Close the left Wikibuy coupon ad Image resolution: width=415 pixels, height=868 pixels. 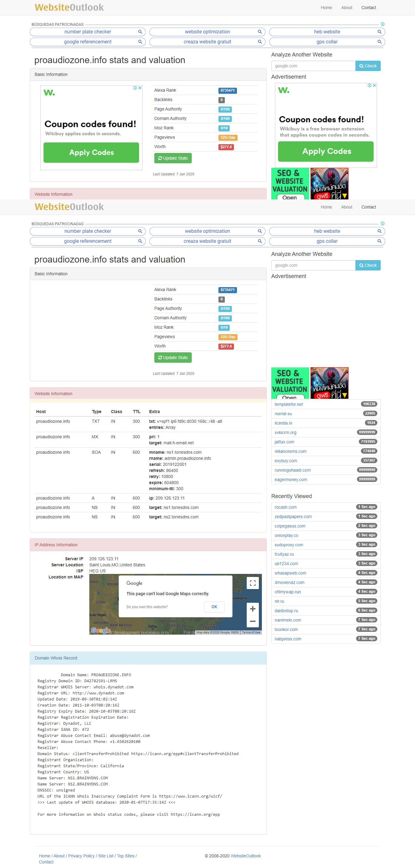(x=140, y=88)
